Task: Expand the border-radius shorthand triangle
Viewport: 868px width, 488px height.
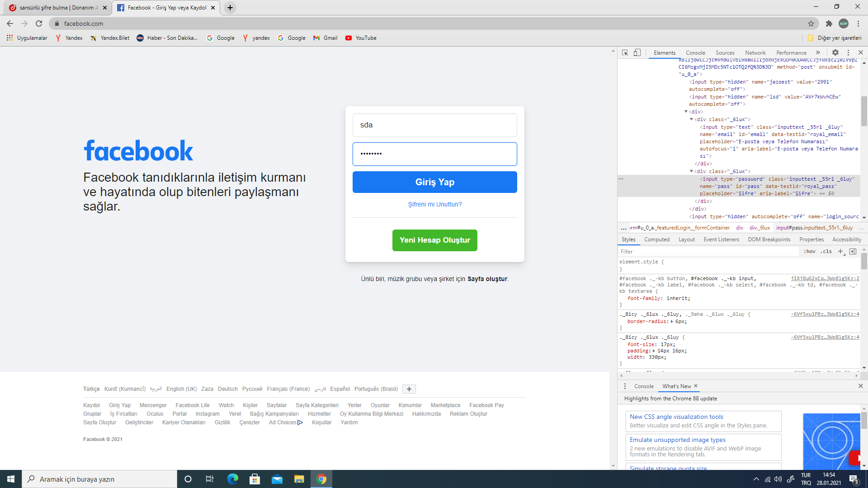Action: (x=672, y=322)
